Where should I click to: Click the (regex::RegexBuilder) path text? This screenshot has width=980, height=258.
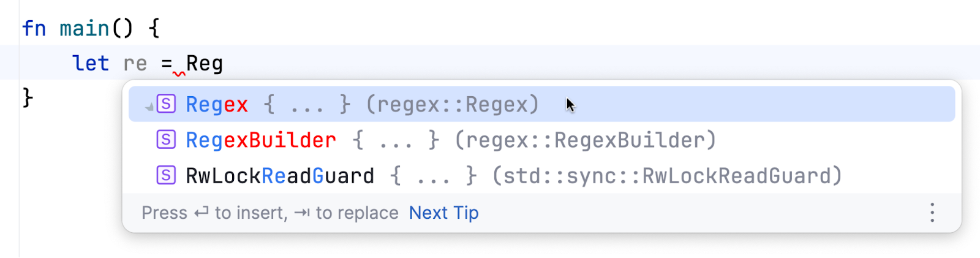(585, 140)
